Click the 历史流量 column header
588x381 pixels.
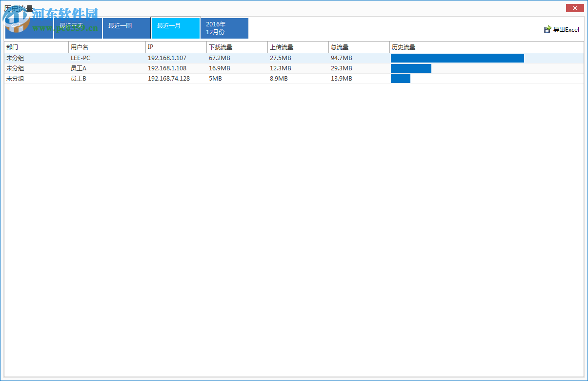point(487,47)
